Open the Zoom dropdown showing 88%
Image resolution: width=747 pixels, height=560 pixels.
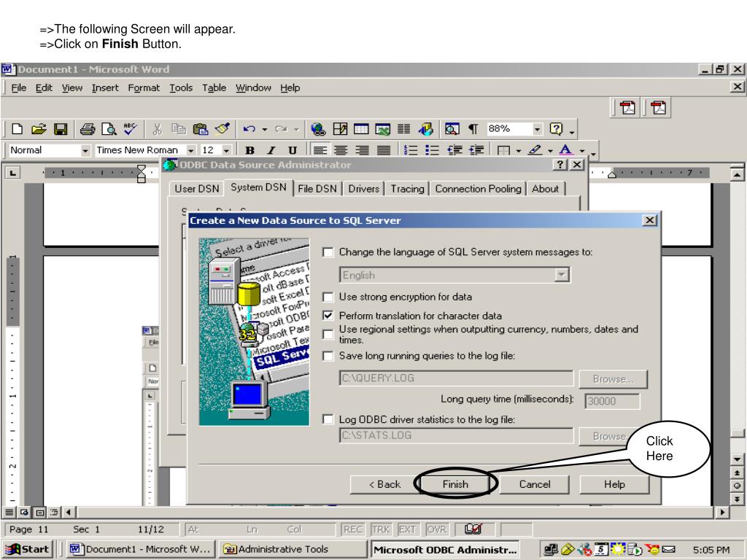tap(538, 129)
